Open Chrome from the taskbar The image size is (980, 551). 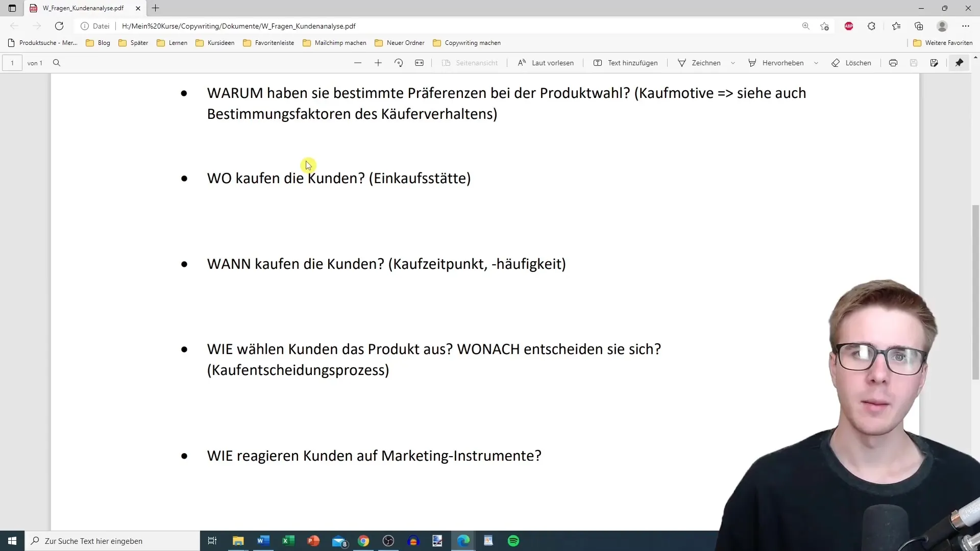coord(363,541)
